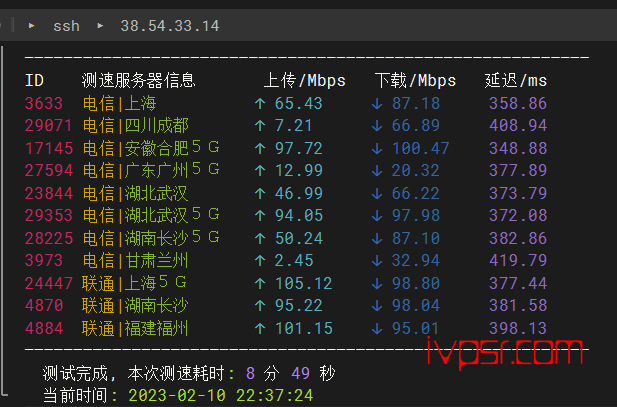Click latency value 382.86
This screenshot has width=617, height=407.
pyautogui.click(x=518, y=238)
